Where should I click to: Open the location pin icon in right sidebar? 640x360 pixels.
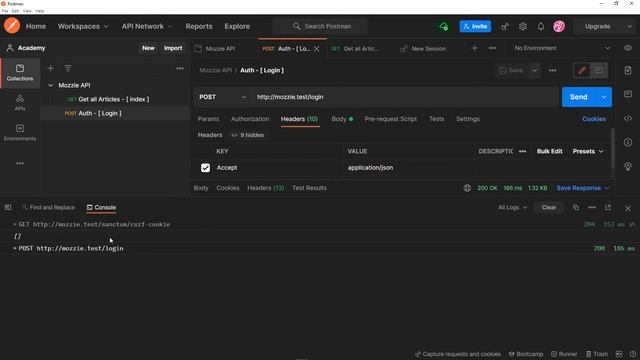coord(628,167)
